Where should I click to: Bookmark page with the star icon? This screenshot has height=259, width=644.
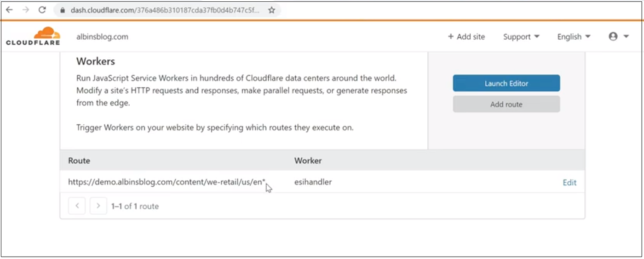tap(271, 10)
